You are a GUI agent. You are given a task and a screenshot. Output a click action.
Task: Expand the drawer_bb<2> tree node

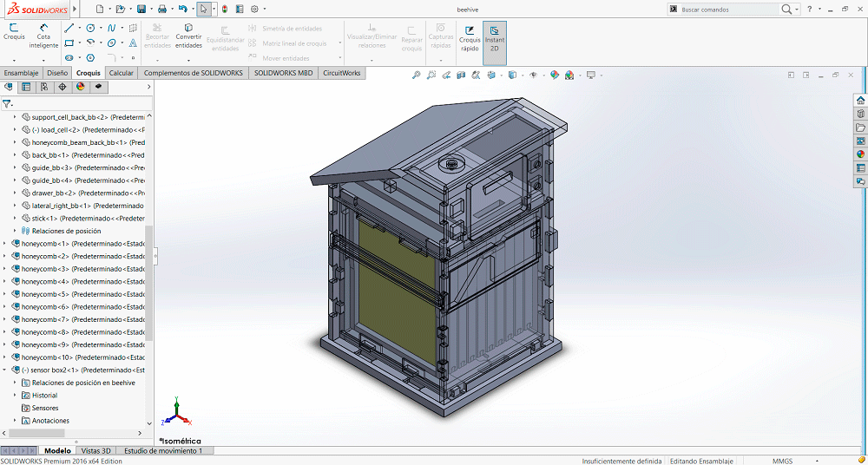click(x=15, y=193)
